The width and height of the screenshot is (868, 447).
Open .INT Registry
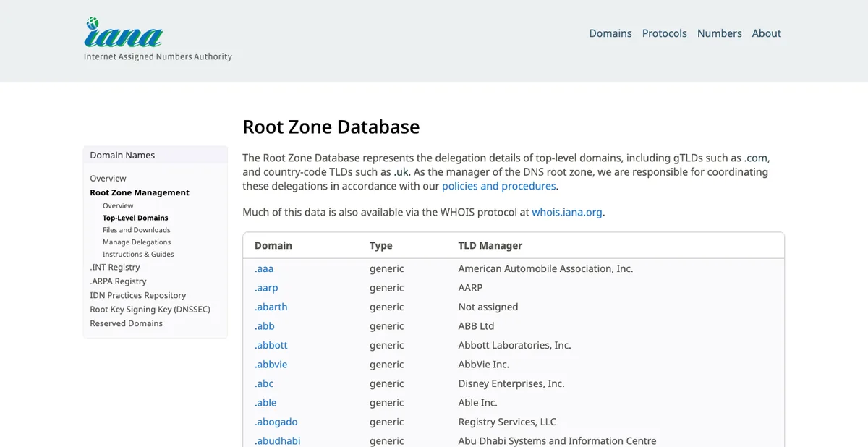[115, 267]
